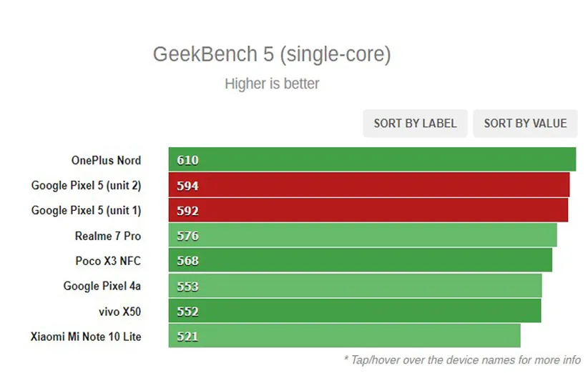Click the Google Pixel 4a device name
Image resolution: width=588 pixels, height=373 pixels.
[102, 286]
